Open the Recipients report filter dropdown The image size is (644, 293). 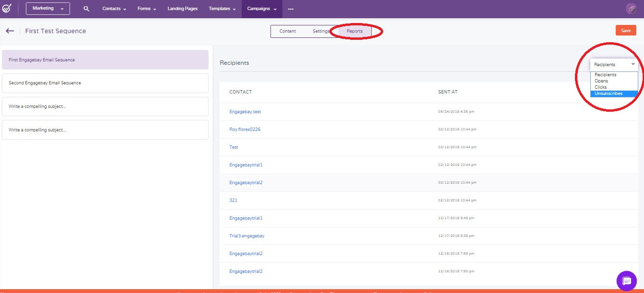[614, 64]
